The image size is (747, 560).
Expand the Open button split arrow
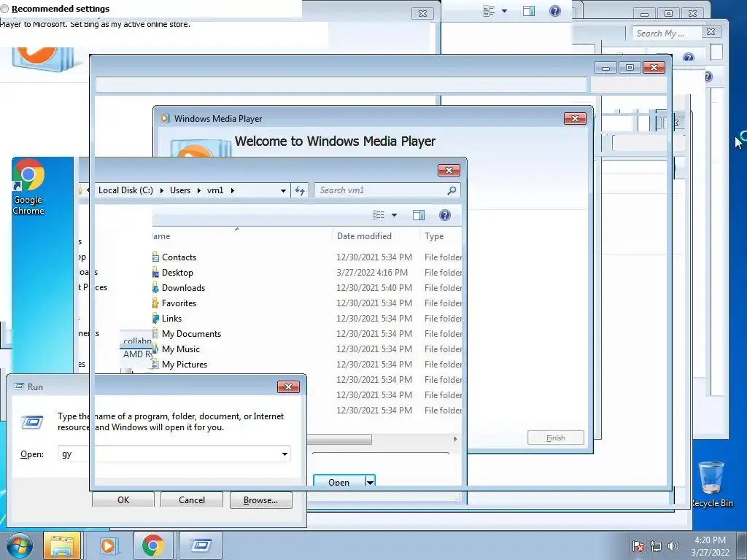[370, 481]
